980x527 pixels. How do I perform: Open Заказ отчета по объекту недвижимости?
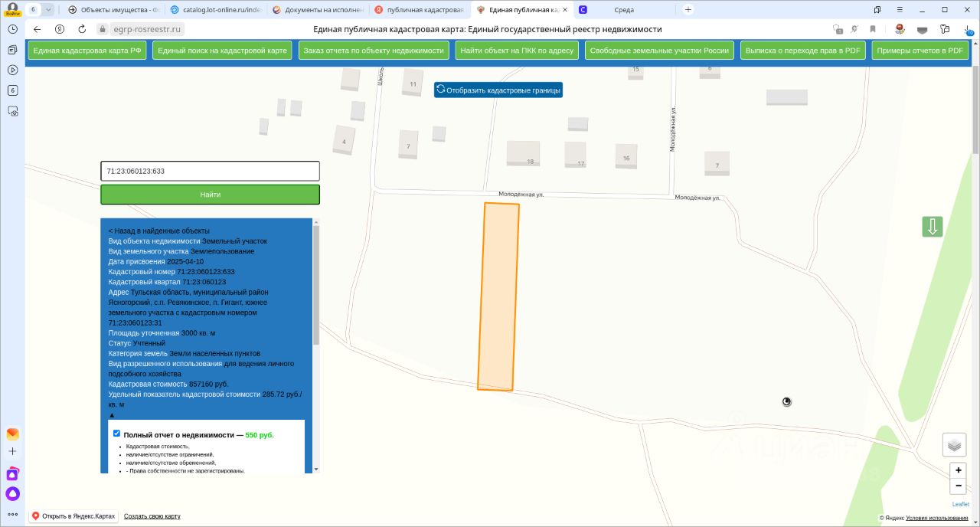point(374,50)
